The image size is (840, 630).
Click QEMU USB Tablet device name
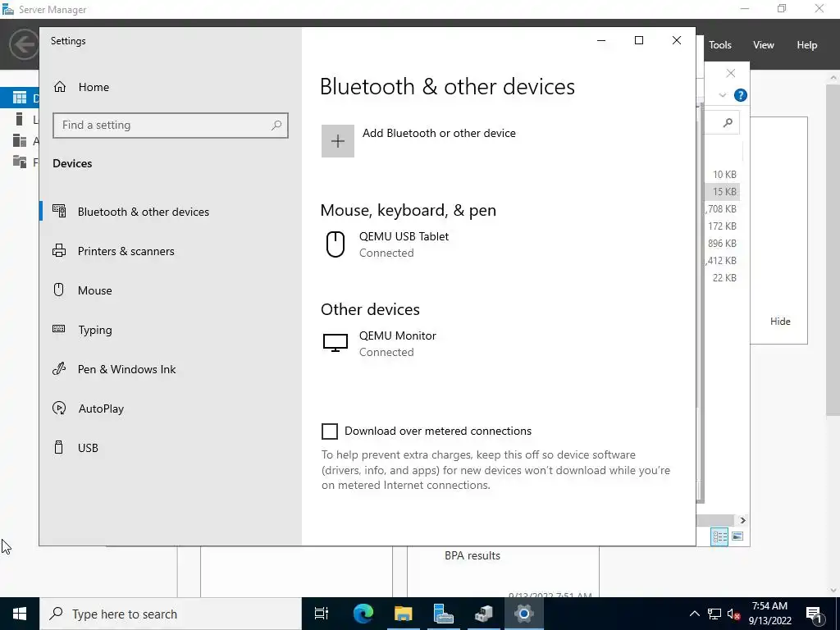coord(404,236)
